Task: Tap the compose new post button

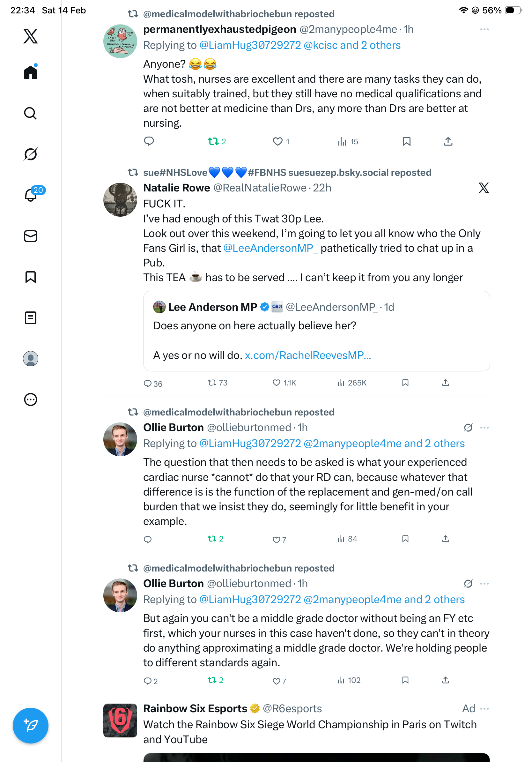Action: click(x=31, y=726)
